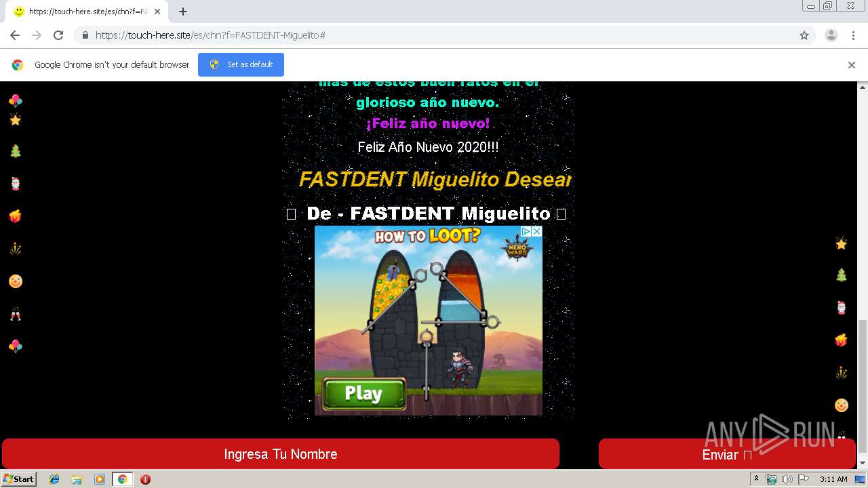Click the star emoji on the right side
Image resolution: width=868 pixels, height=488 pixels.
click(842, 243)
